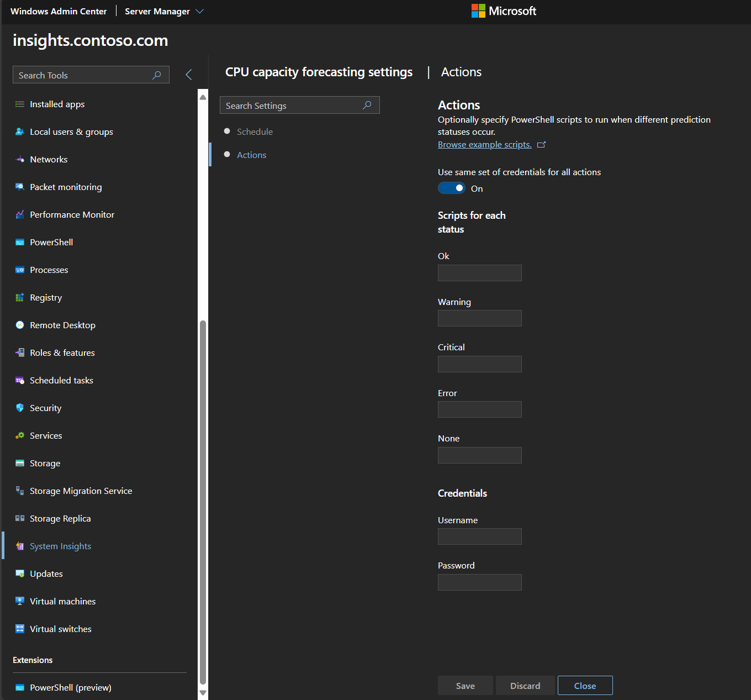The height and width of the screenshot is (700, 751).
Task: Click the Warning script input field
Action: [479, 318]
